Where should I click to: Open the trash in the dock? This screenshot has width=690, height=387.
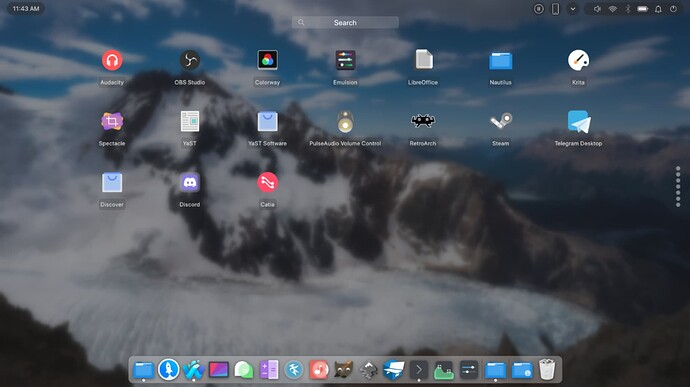click(547, 369)
